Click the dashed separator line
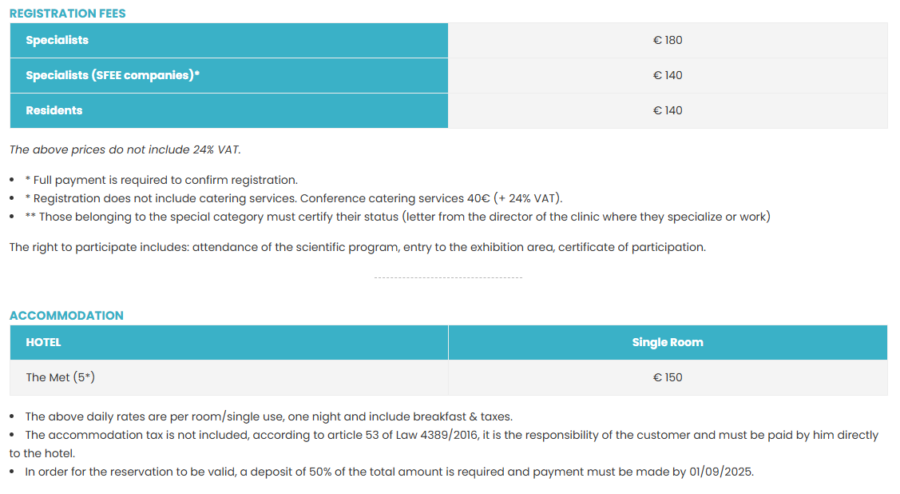 point(448,278)
